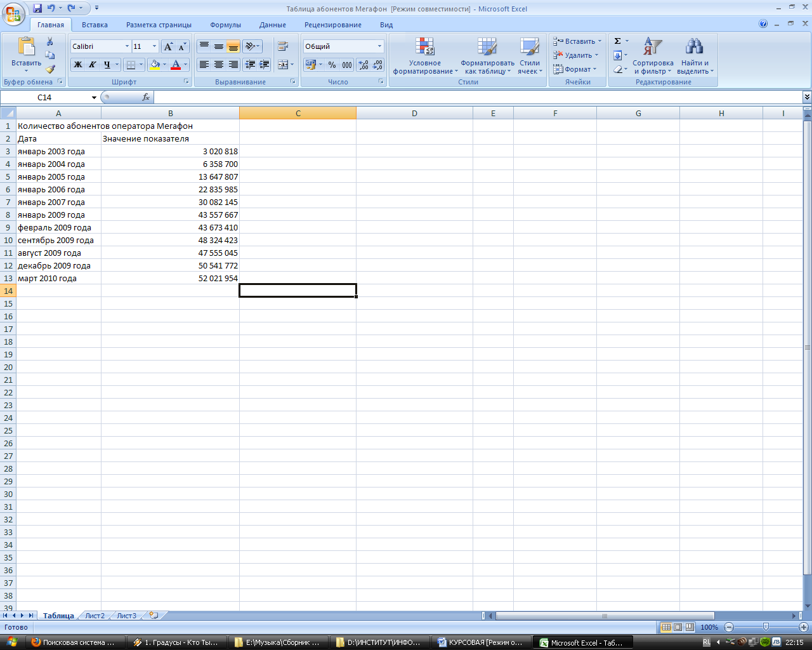The image size is (812, 650).
Task: Open Стили ячеек cell styles gallery
Action: 530,56
